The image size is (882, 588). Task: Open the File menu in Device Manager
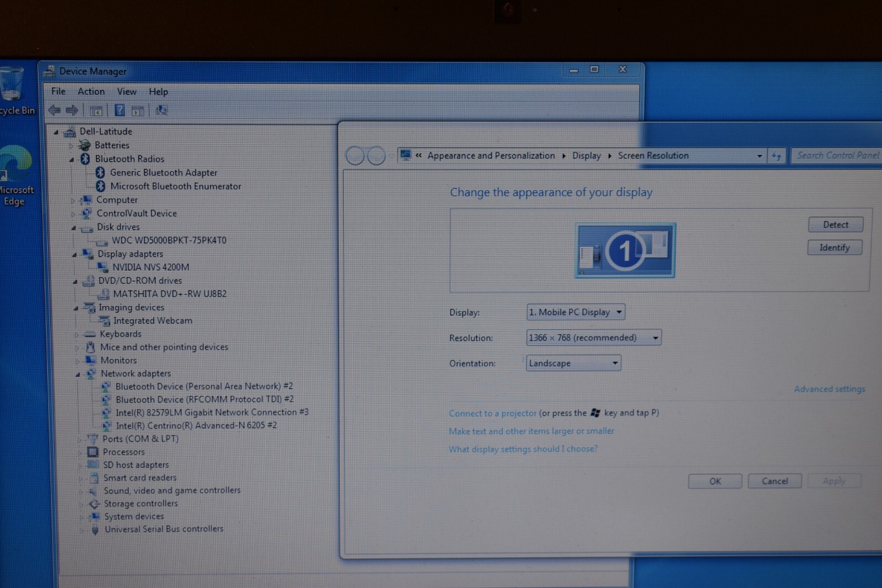coord(58,91)
